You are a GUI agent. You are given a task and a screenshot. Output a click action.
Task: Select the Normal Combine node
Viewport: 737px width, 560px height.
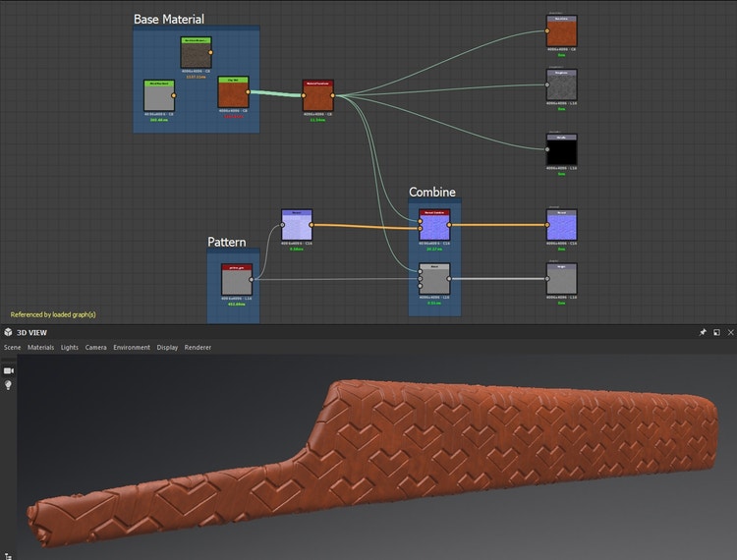pos(434,227)
